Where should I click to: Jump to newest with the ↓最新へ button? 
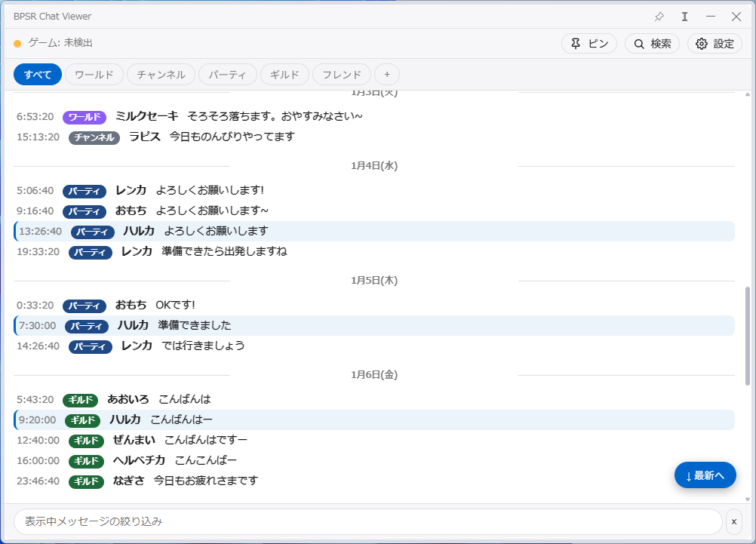tap(705, 475)
